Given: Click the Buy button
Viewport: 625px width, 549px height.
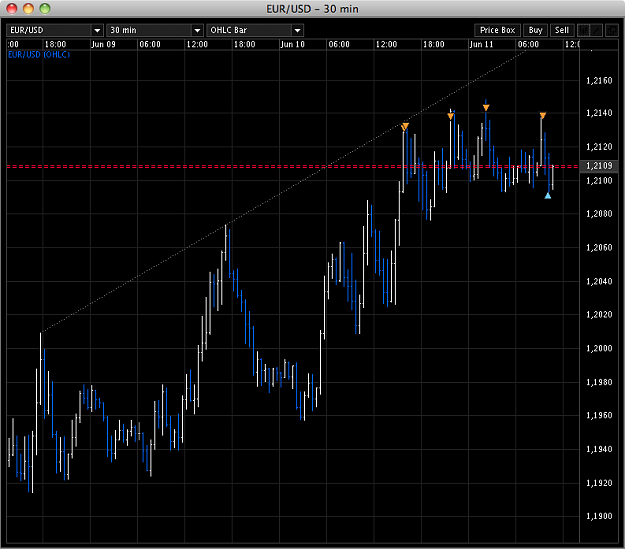Looking at the screenshot, I should (535, 30).
